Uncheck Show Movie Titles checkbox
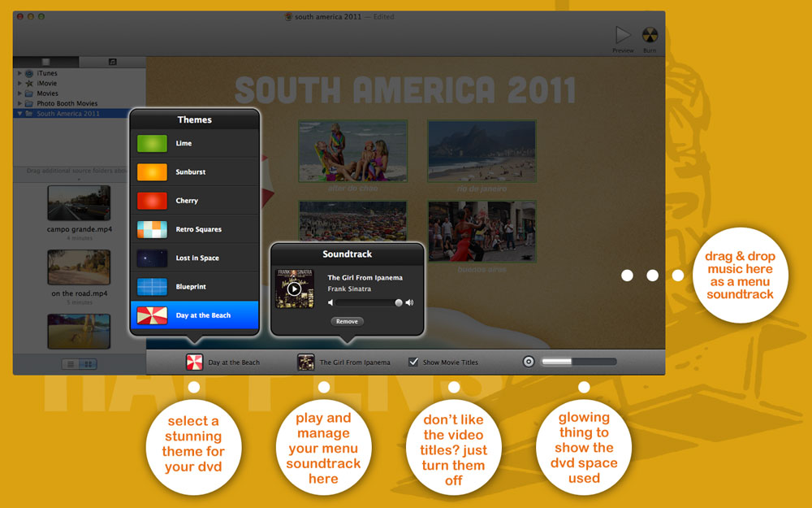The height and width of the screenshot is (508, 812). (x=413, y=362)
